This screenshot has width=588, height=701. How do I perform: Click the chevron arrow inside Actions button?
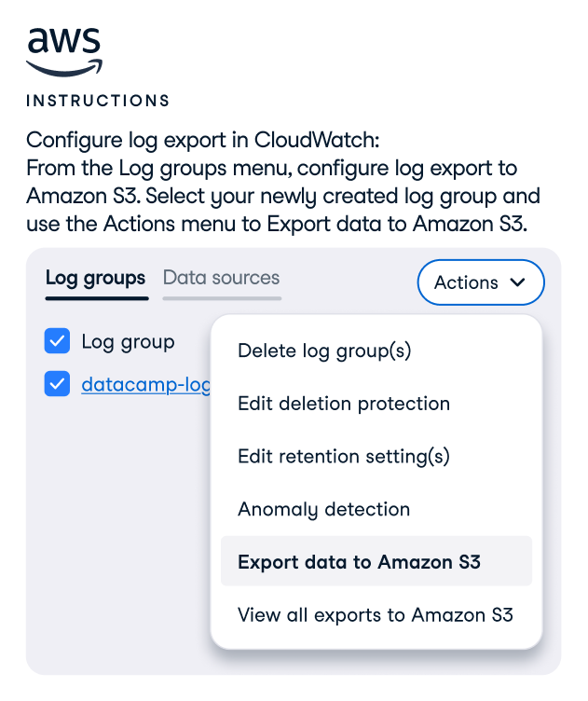pos(518,283)
